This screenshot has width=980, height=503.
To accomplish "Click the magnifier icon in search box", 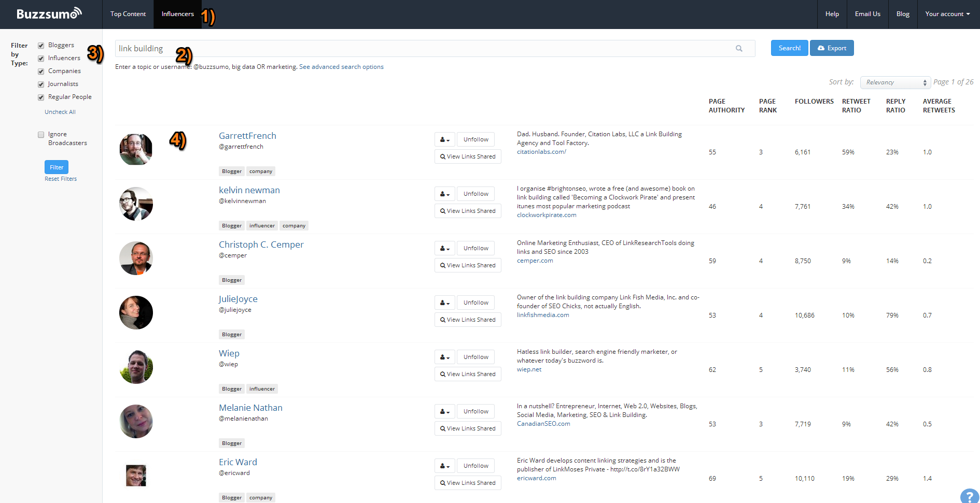I will point(739,49).
